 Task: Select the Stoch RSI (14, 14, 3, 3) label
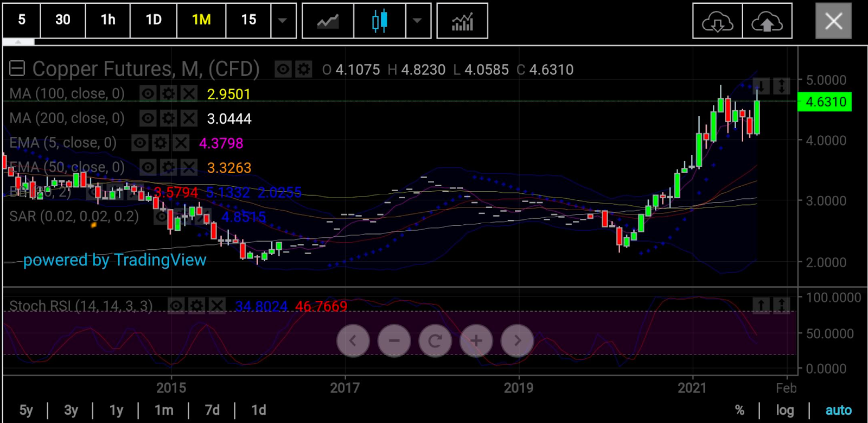81,306
